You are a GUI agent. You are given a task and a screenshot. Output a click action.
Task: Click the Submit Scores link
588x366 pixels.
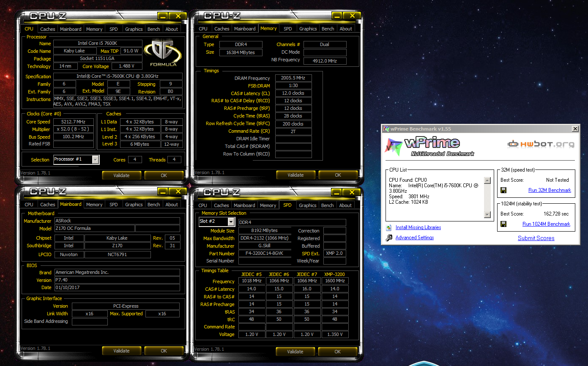536,238
